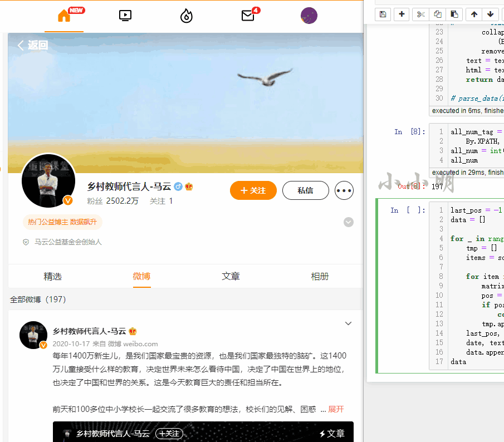504x442 pixels.
Task: Select the In [ ]: cell prompt
Action: pos(408,210)
